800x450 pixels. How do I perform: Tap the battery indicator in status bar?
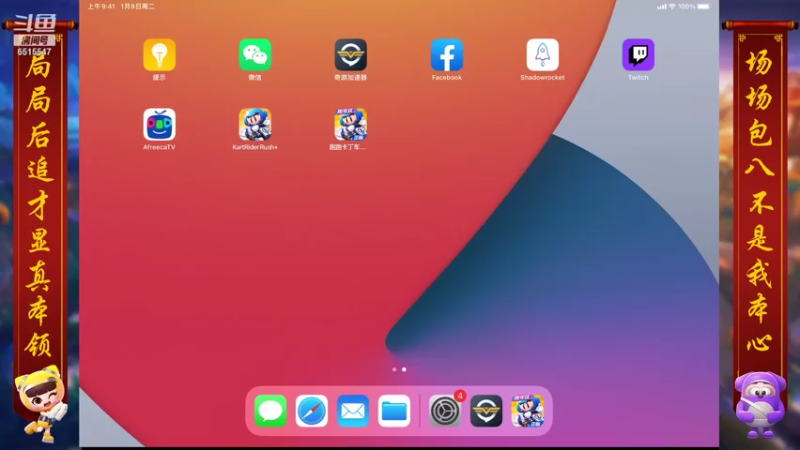(x=704, y=7)
